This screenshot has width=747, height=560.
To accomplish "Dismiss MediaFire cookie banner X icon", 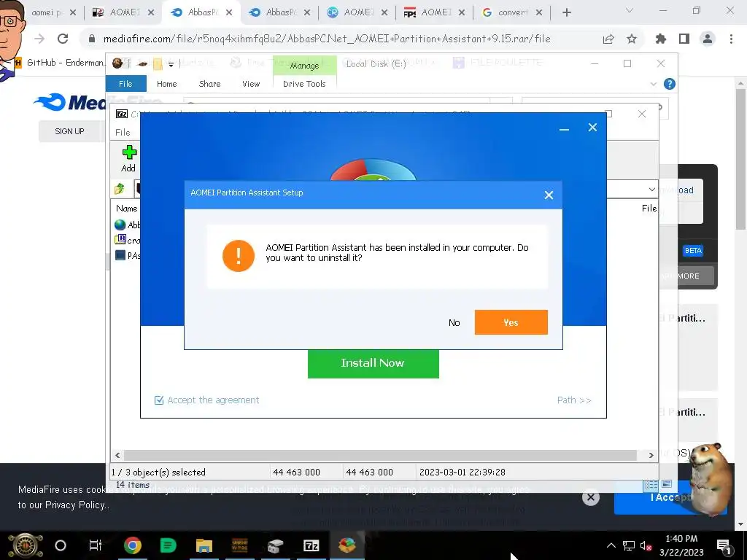I will coord(591,497).
